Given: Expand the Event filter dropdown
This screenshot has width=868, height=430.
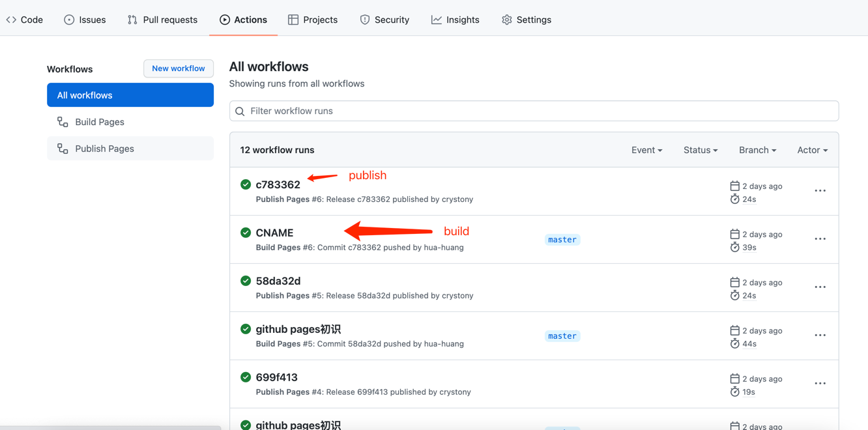Looking at the screenshot, I should point(646,150).
